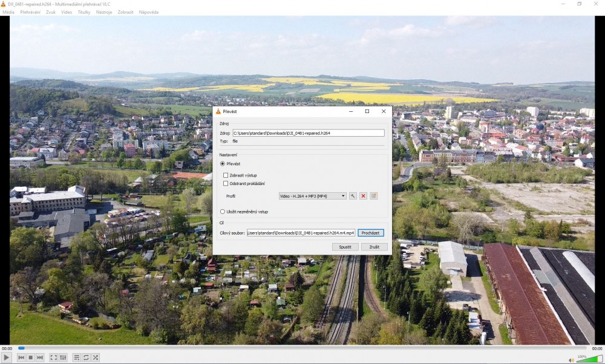Open the Média menu
The height and width of the screenshot is (364, 605).
(x=8, y=12)
